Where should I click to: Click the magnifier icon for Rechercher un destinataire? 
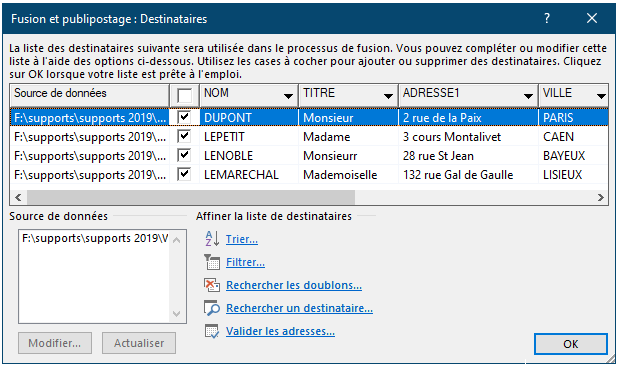pos(212,308)
